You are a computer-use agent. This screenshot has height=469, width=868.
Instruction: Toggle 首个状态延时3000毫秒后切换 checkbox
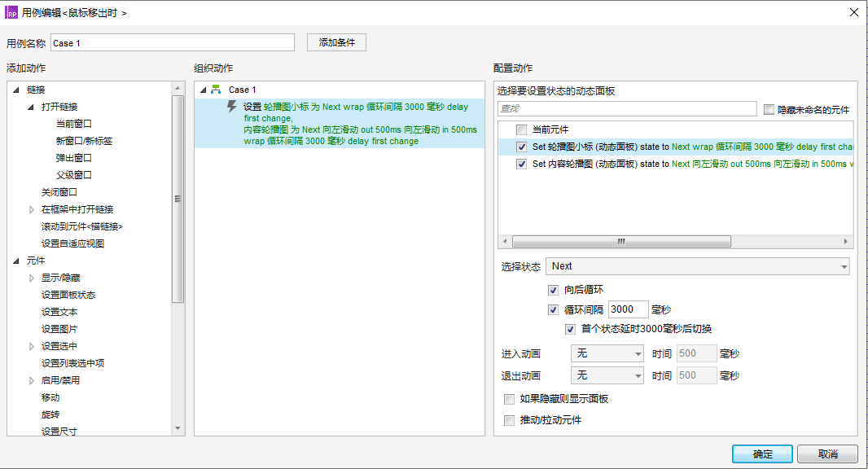coord(570,329)
